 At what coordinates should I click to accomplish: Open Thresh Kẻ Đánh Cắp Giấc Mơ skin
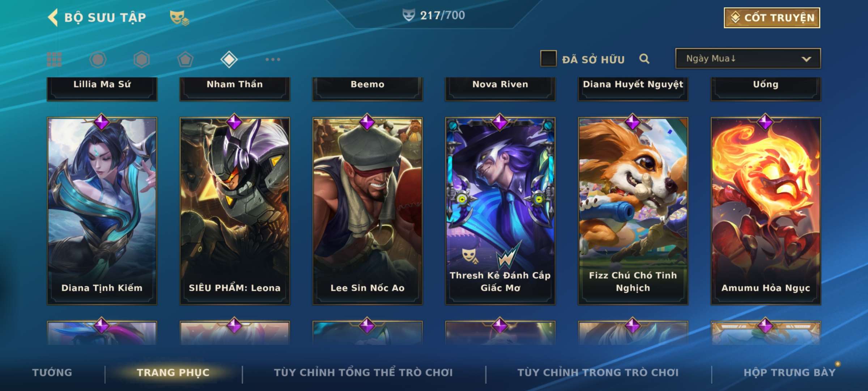[500, 211]
